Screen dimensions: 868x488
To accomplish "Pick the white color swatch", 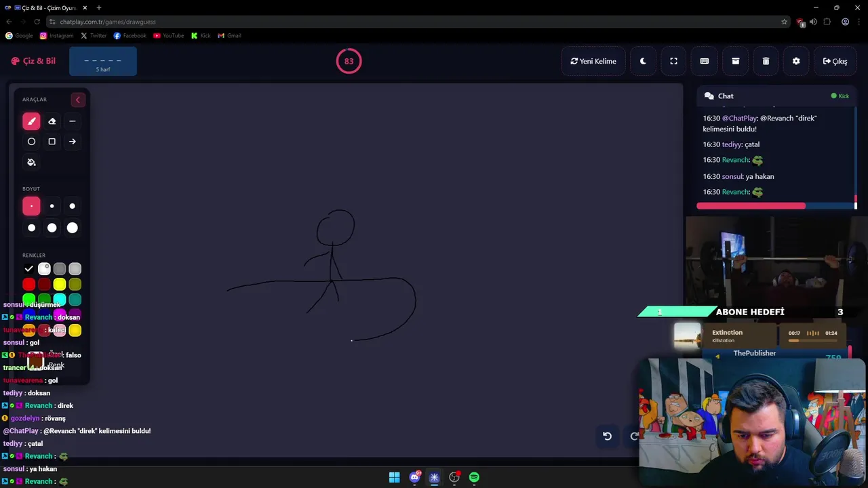I will [44, 269].
